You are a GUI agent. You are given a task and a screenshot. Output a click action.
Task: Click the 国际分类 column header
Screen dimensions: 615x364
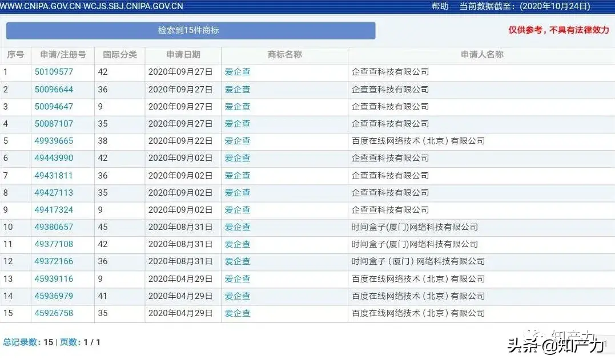(120, 55)
